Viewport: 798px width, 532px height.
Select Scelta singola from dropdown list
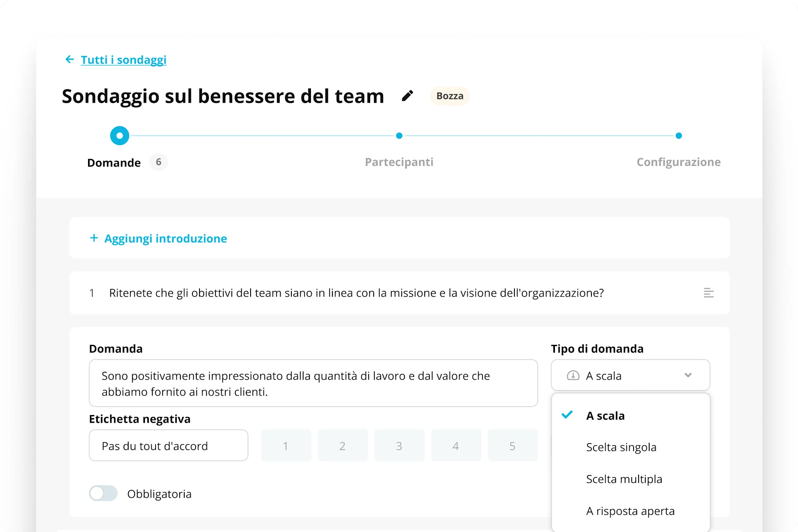(621, 447)
